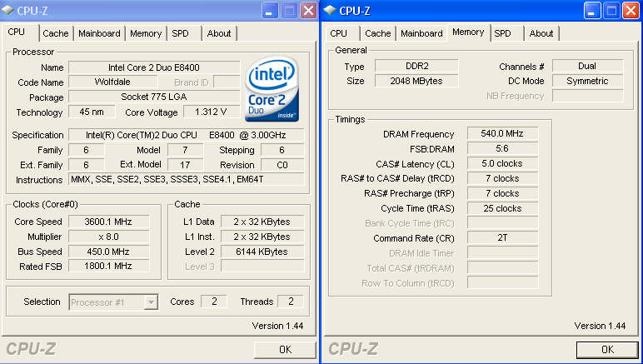Click the CPU-Z title icon in right window

click(330, 11)
